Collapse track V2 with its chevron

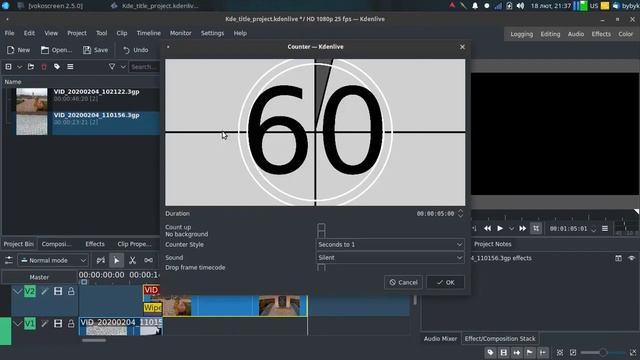17,291
